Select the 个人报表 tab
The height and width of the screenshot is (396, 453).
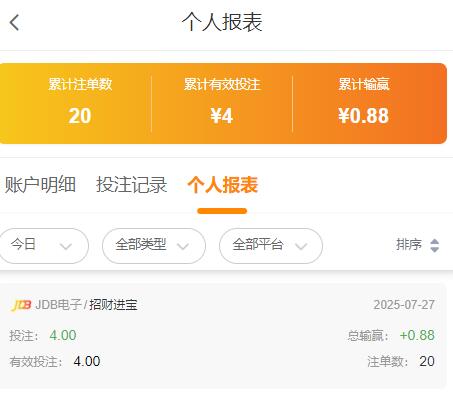pos(222,184)
